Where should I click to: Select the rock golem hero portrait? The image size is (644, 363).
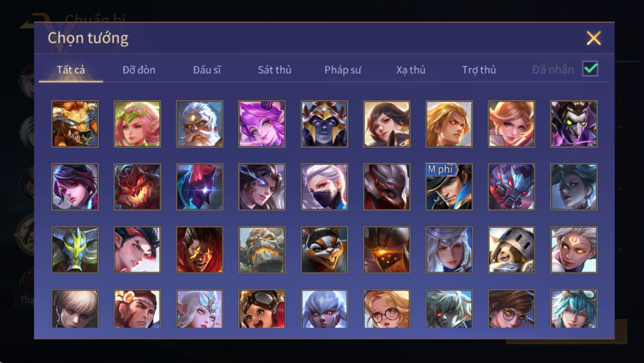pos(262,250)
